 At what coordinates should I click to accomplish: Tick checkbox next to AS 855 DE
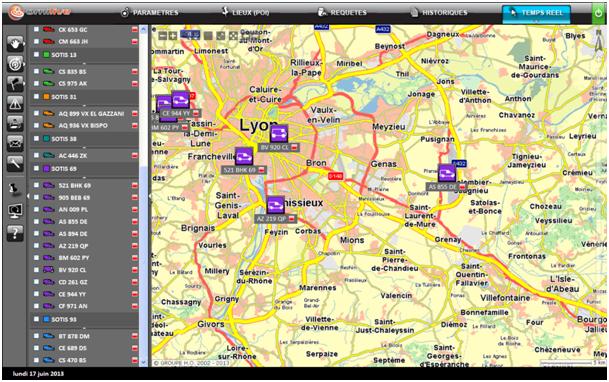coord(36,222)
